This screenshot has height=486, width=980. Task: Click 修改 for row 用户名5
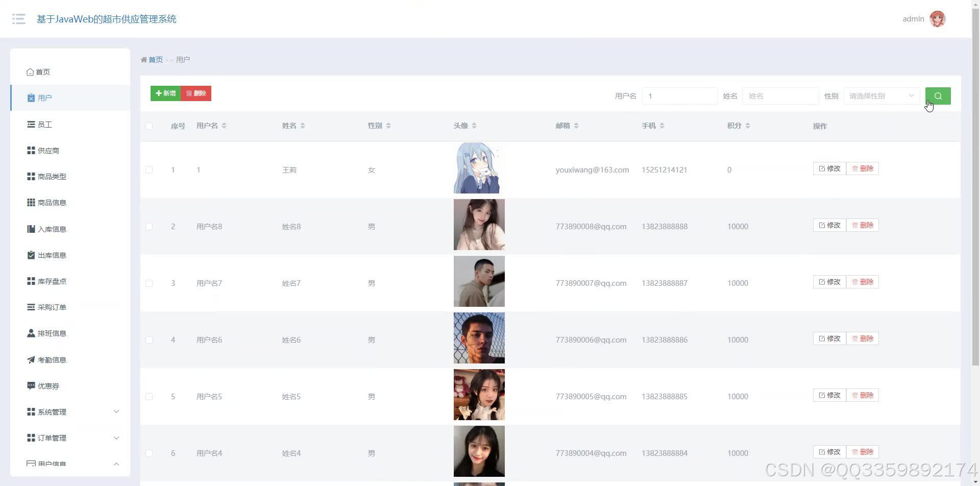click(x=829, y=395)
